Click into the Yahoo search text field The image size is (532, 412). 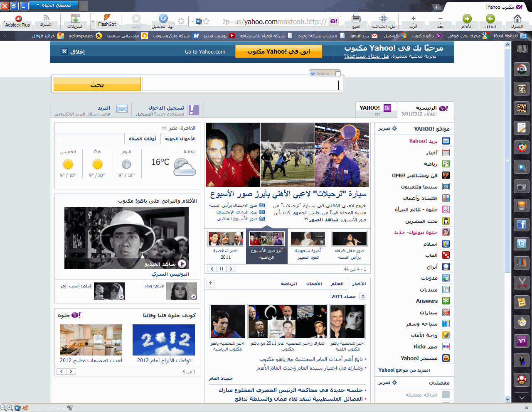click(x=242, y=84)
